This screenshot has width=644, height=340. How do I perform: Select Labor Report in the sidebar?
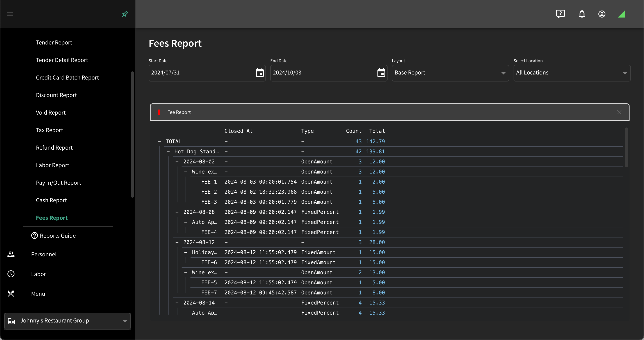[x=53, y=165]
